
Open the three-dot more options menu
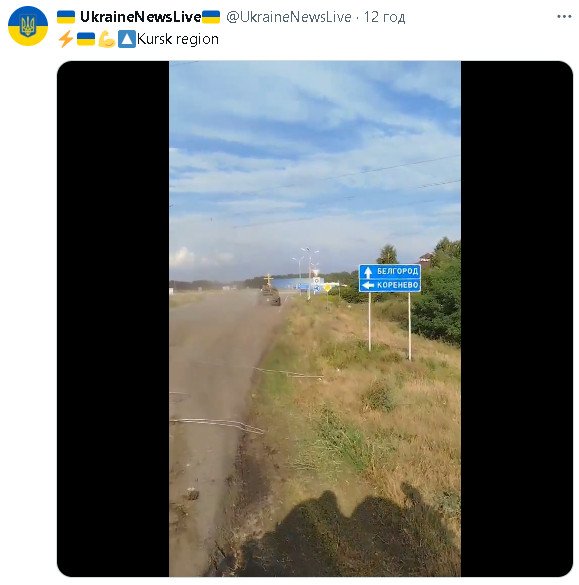tap(564, 16)
